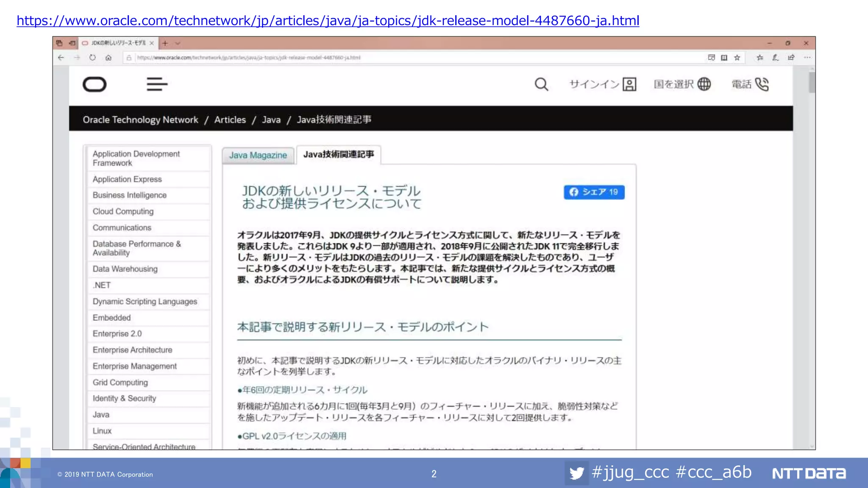Open Embedded sidebar item

point(148,318)
